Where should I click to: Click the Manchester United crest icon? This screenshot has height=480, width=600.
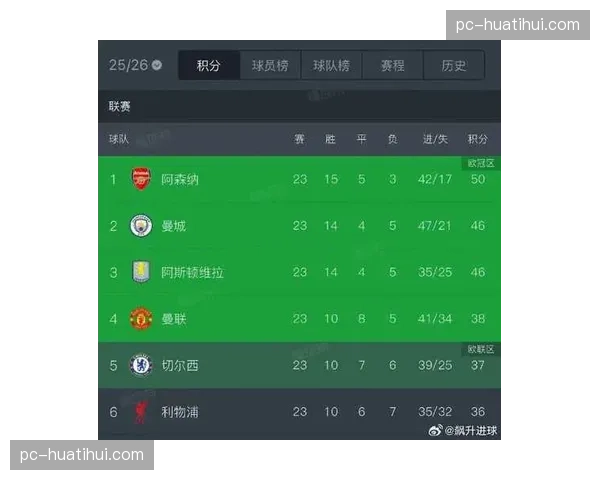pos(141,319)
